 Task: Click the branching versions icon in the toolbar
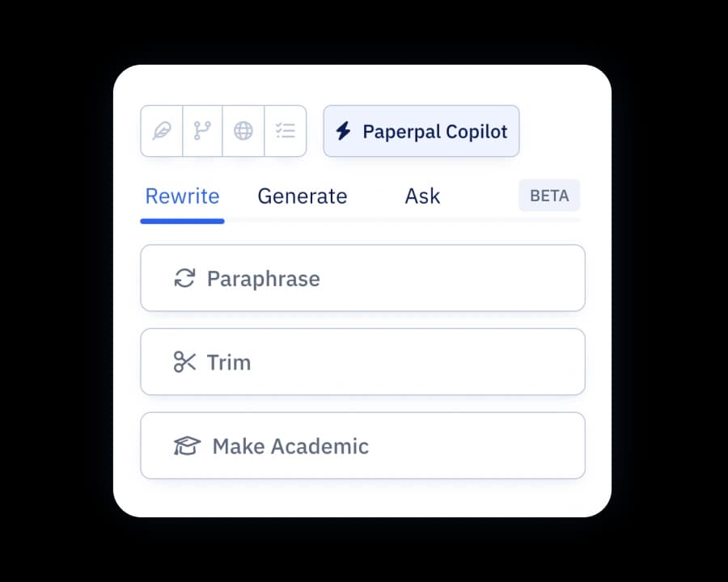tap(202, 130)
